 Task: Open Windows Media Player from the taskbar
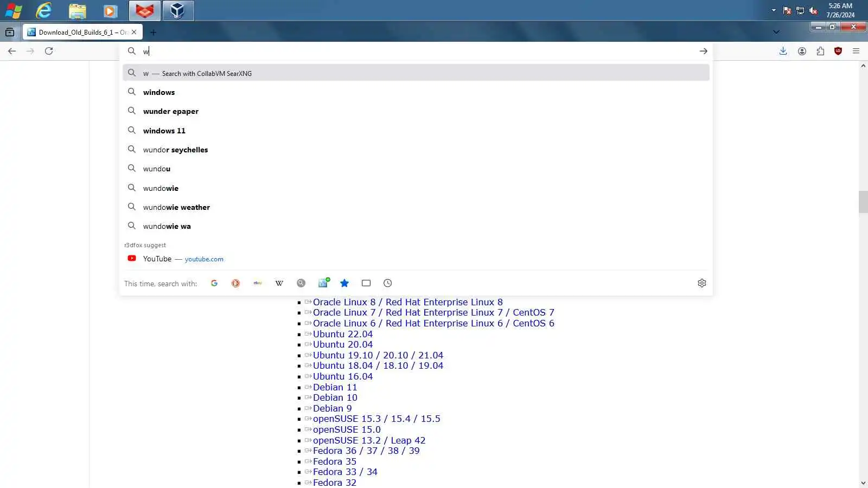point(110,10)
